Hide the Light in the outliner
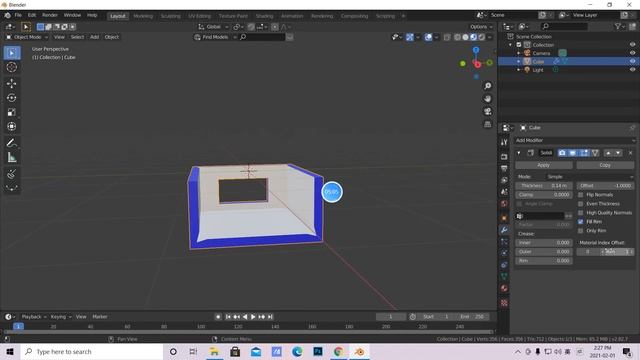The width and height of the screenshot is (640, 360). tap(632, 70)
